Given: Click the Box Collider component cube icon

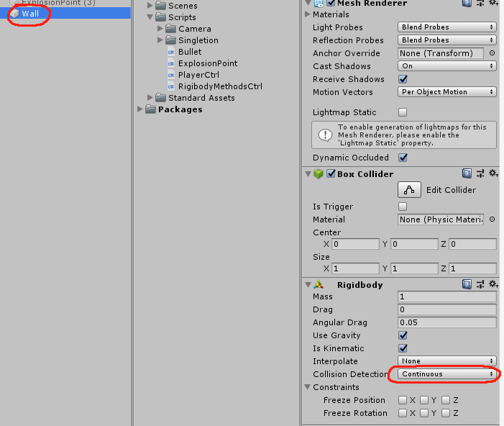Looking at the screenshot, I should [319, 174].
